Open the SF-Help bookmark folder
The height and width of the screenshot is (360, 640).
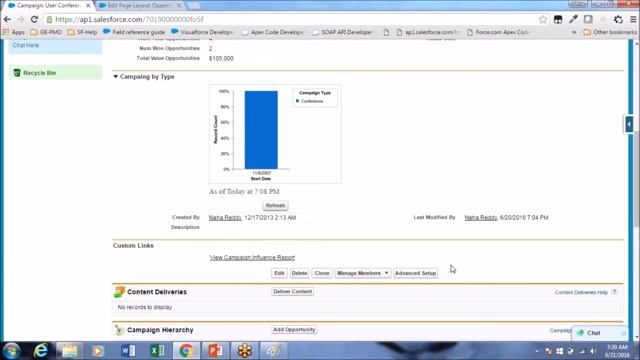click(x=82, y=32)
